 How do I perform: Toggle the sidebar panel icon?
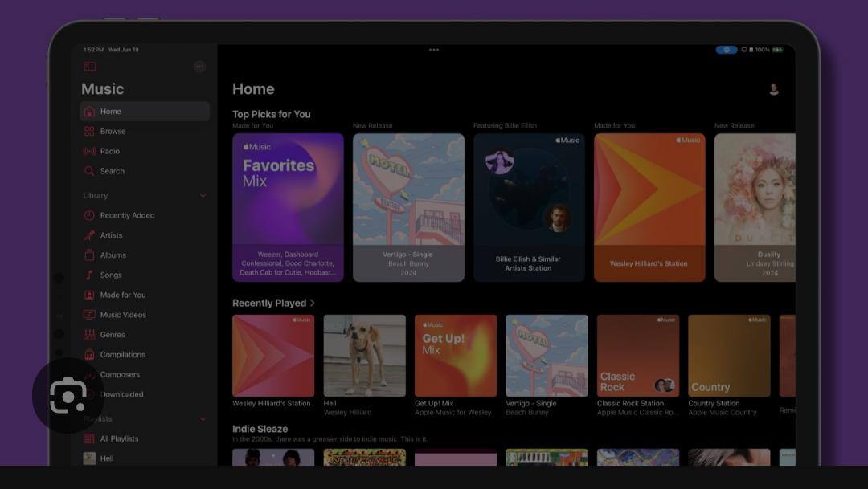pos(90,67)
